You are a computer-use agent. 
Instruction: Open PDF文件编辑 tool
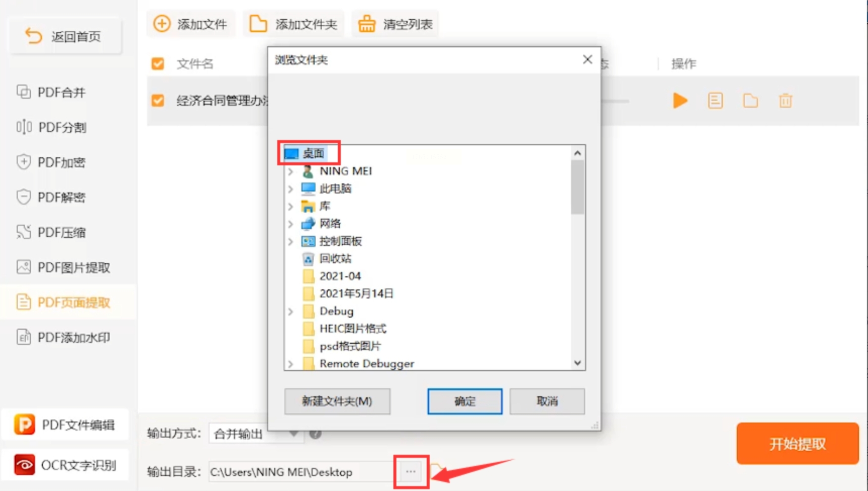pos(66,425)
